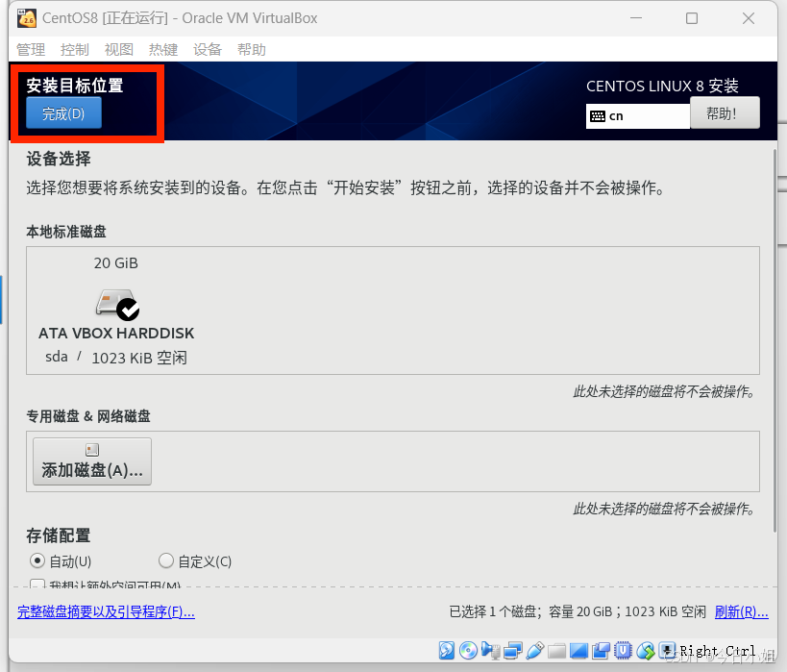Click the mouse integration status icon
The width and height of the screenshot is (787, 672).
click(646, 650)
